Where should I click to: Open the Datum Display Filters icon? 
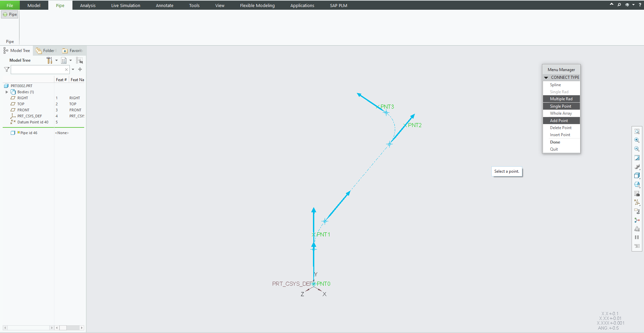point(637,202)
